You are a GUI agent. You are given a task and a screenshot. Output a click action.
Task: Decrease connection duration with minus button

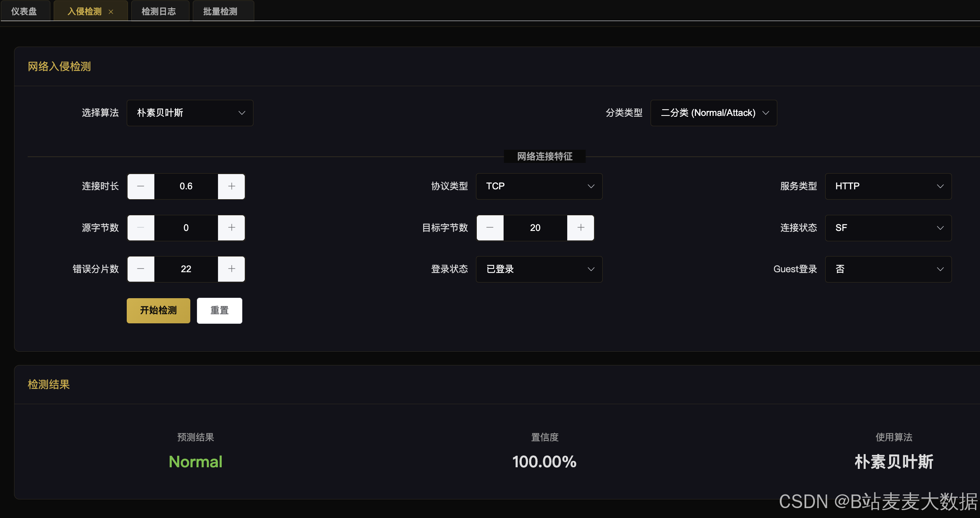click(x=141, y=186)
